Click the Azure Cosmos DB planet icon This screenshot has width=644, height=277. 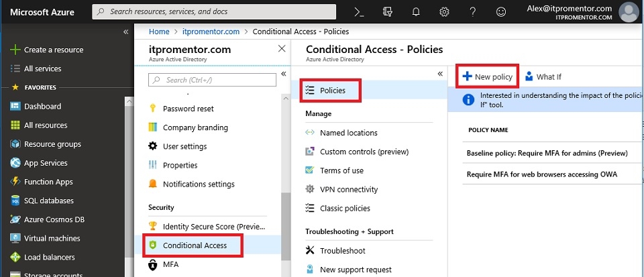15,219
